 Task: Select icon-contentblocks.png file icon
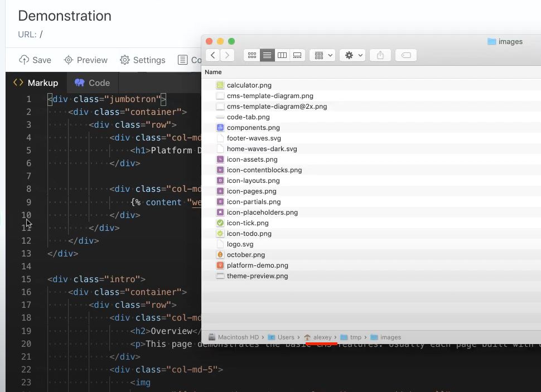pos(220,170)
